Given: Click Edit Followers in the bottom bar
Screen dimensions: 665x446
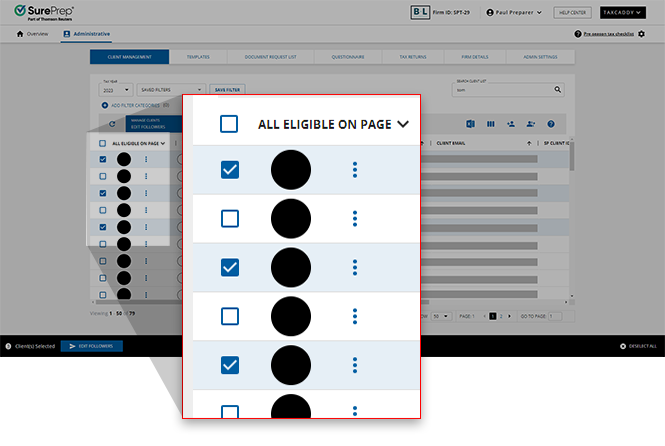Looking at the screenshot, I should [x=92, y=346].
